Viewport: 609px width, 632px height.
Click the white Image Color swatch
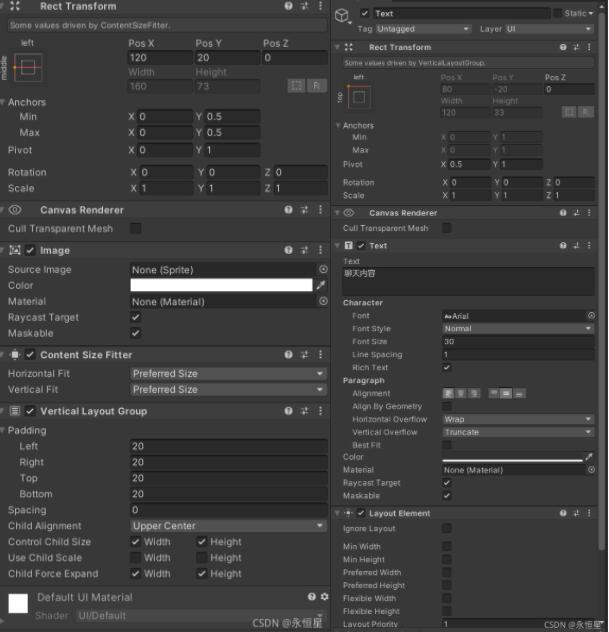pos(221,285)
